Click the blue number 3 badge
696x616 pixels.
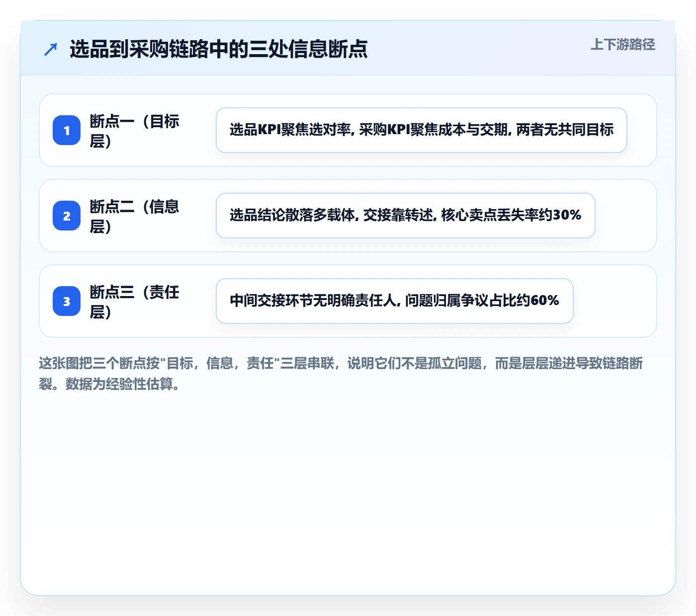coord(67,301)
